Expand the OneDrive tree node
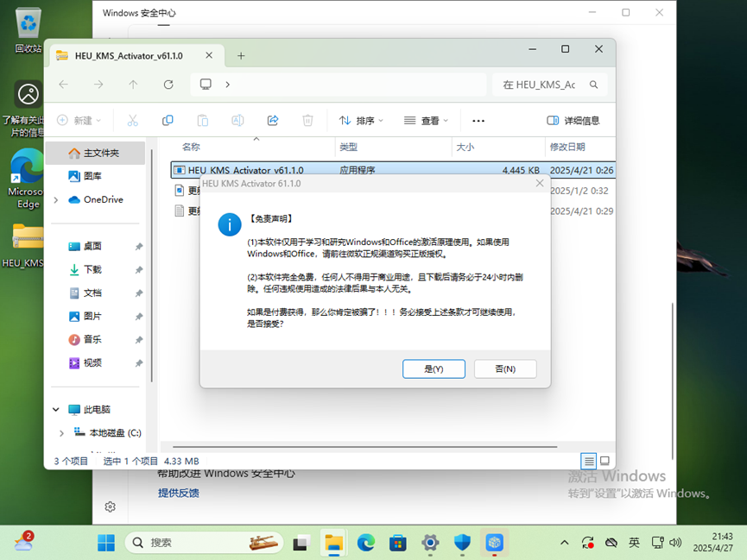The width and height of the screenshot is (747, 560). click(x=56, y=200)
